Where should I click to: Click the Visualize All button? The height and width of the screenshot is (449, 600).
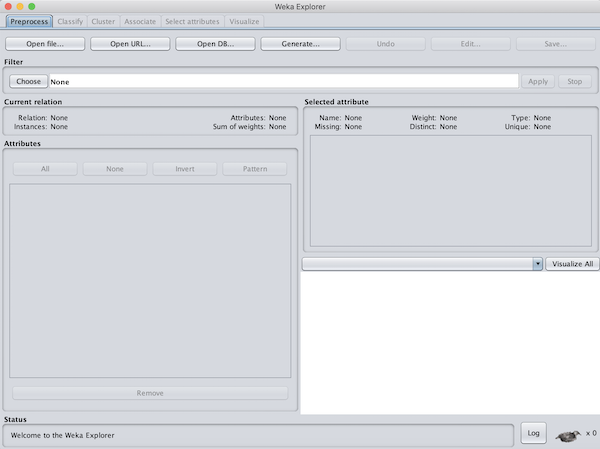click(572, 264)
